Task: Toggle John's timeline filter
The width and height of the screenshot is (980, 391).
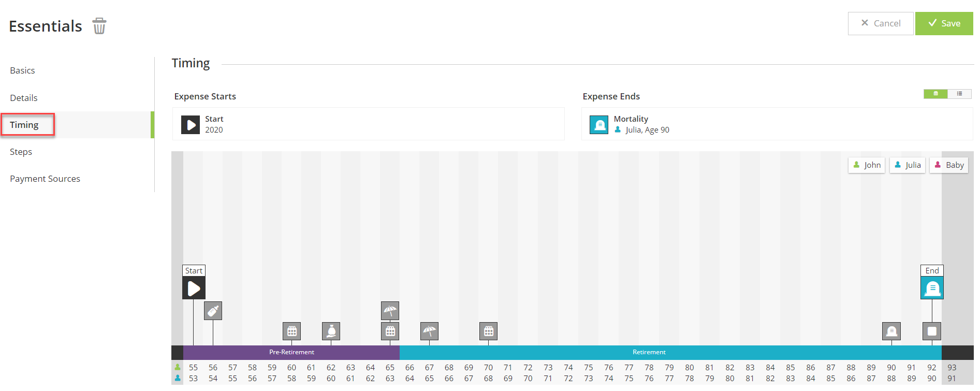Action: tap(867, 165)
